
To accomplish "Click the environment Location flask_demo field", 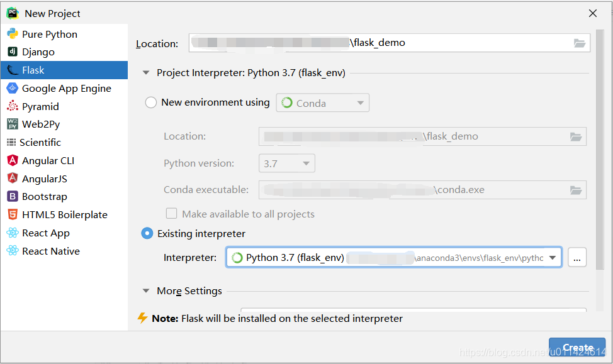I will coord(422,136).
